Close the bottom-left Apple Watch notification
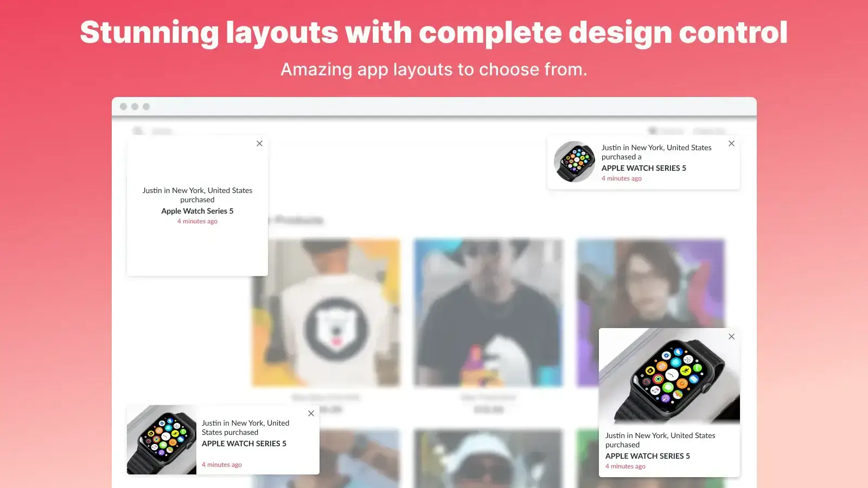The width and height of the screenshot is (868, 488). (311, 414)
